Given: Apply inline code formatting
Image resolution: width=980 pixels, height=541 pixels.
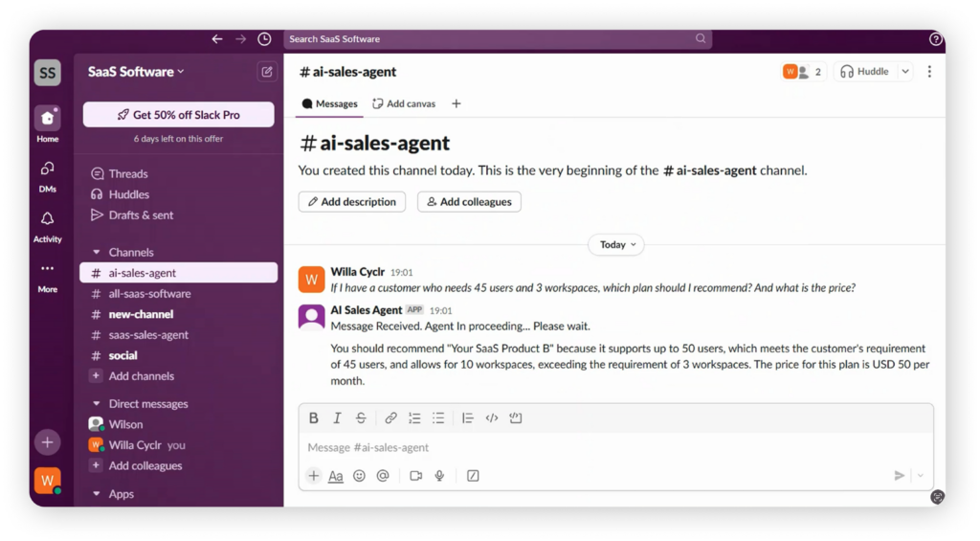Looking at the screenshot, I should [492, 417].
